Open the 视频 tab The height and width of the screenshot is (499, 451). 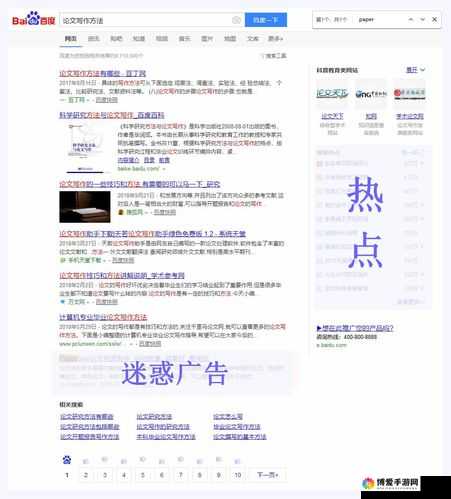coord(162,39)
